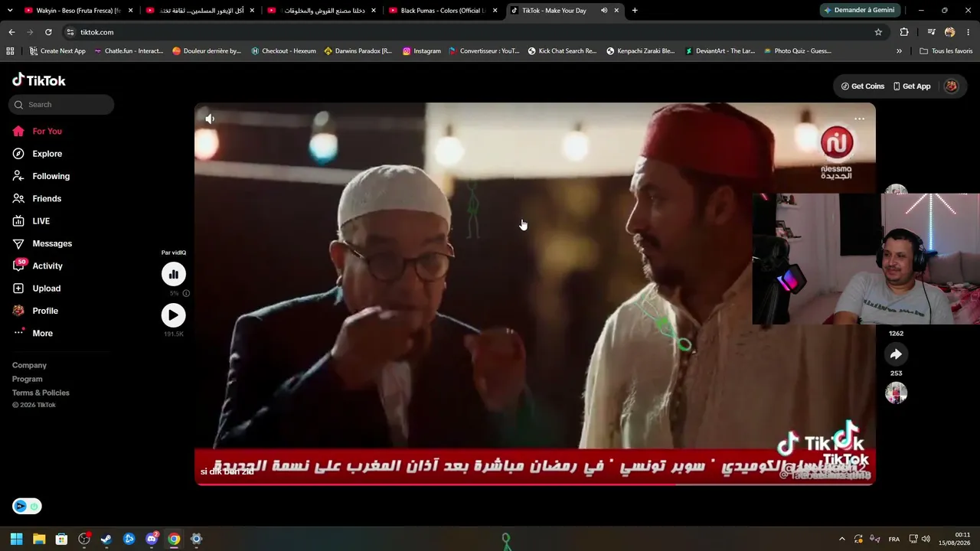
Task: Open Settings from the taskbar
Action: 196,539
